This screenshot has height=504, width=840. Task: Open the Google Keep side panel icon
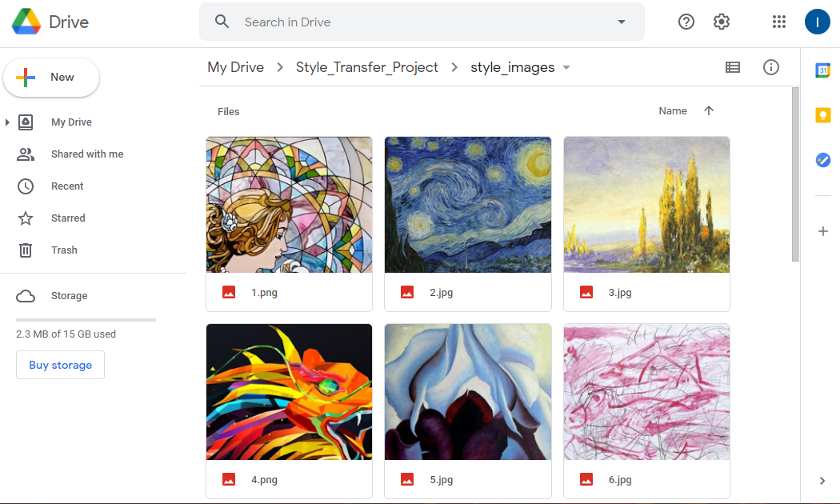[x=823, y=115]
